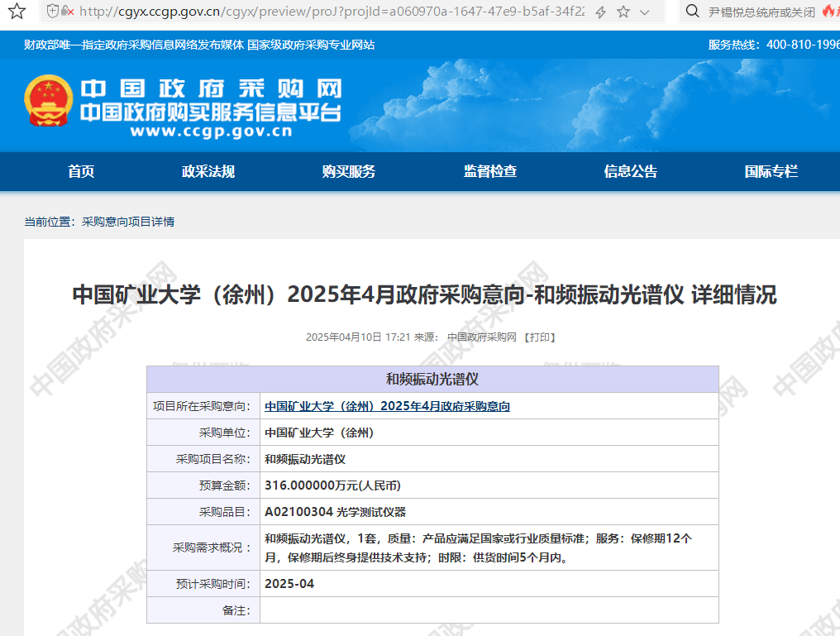The width and height of the screenshot is (840, 636).
Task: Click the page URL in address bar
Action: pyautogui.click(x=332, y=12)
